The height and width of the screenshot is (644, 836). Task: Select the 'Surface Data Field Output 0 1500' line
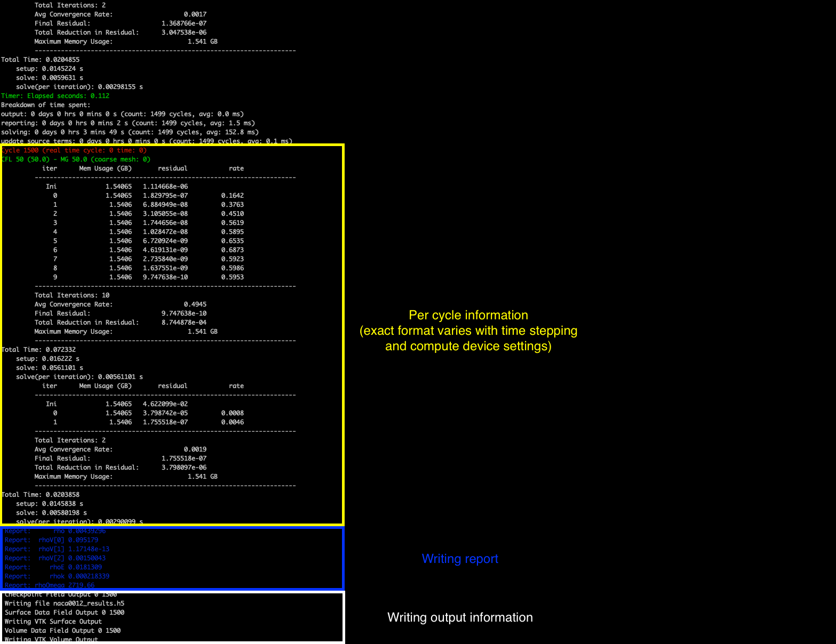click(65, 613)
